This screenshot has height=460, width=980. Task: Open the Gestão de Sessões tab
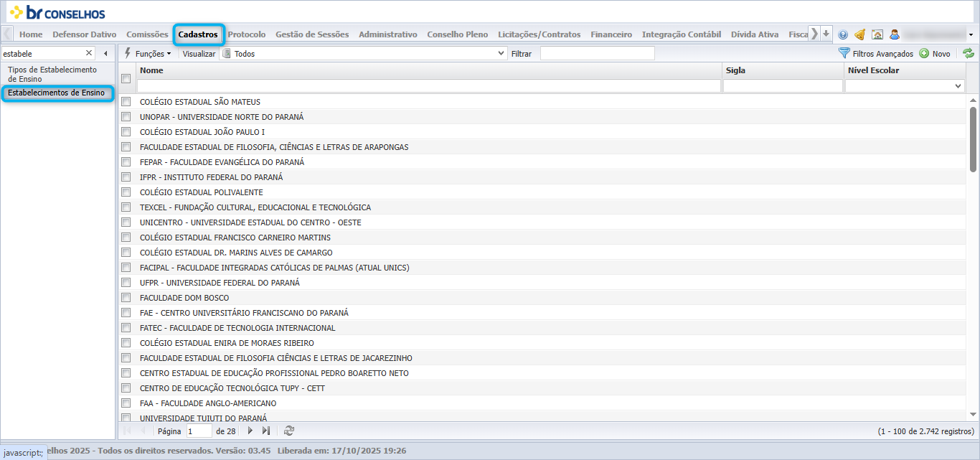click(x=312, y=34)
